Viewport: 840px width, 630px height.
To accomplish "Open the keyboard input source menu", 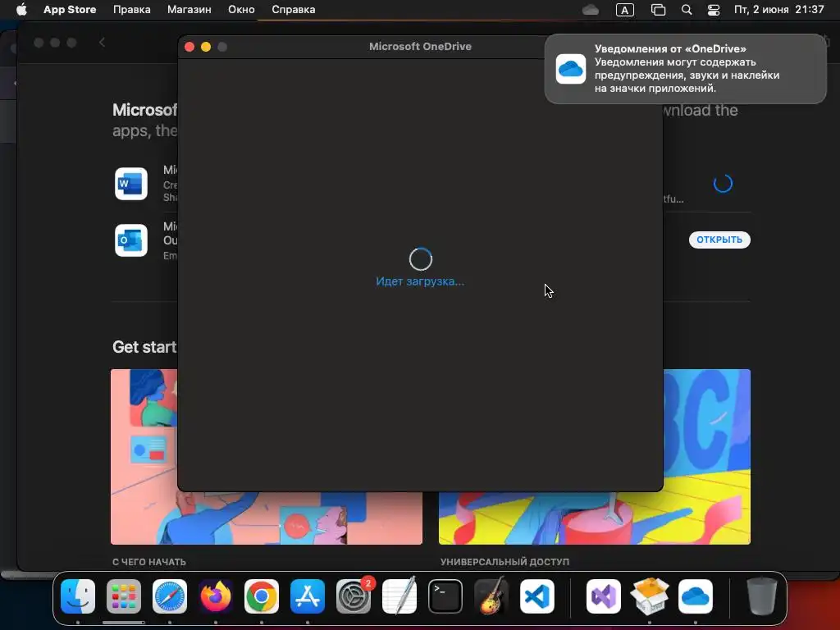I will tap(624, 10).
